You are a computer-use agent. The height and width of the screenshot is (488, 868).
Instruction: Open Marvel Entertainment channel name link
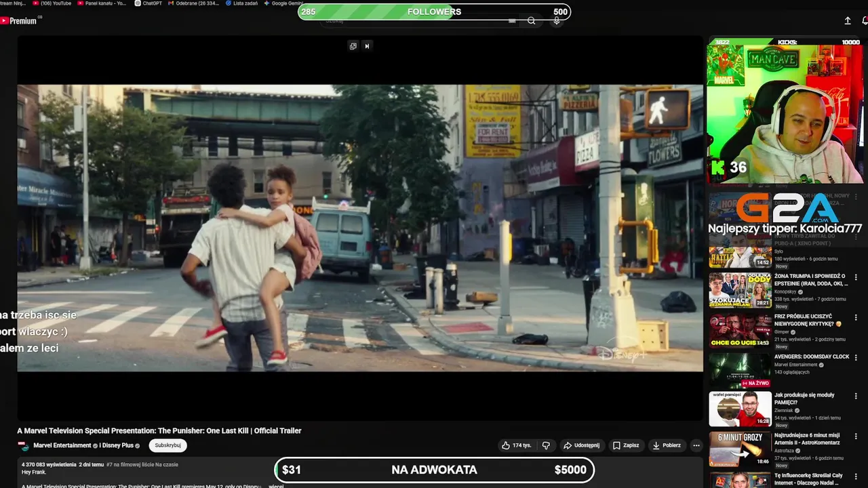(x=62, y=445)
